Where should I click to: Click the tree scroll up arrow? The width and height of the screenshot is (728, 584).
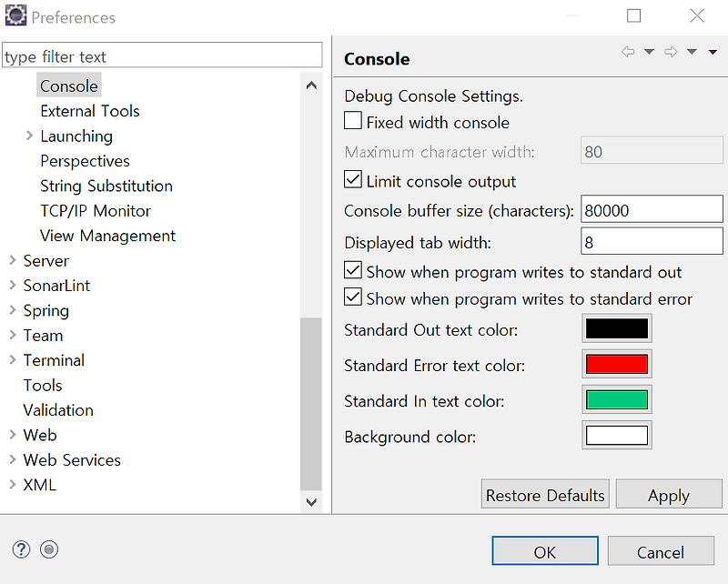coord(311,86)
